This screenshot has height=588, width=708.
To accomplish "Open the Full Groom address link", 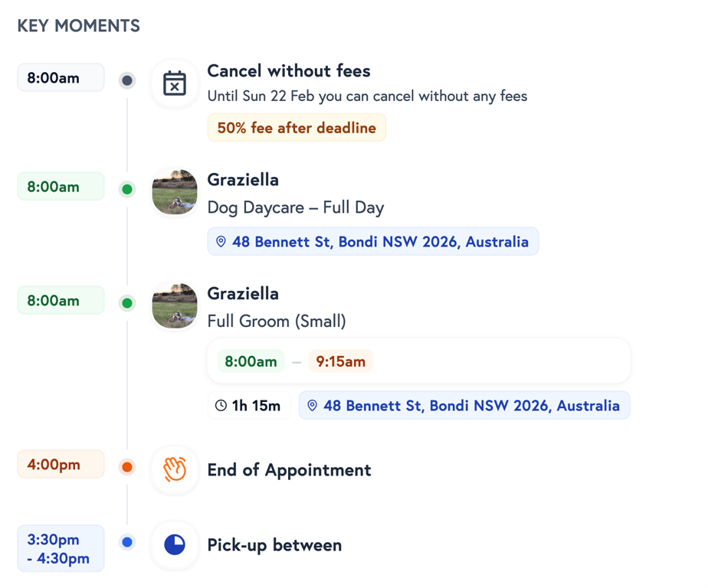I will [x=464, y=405].
